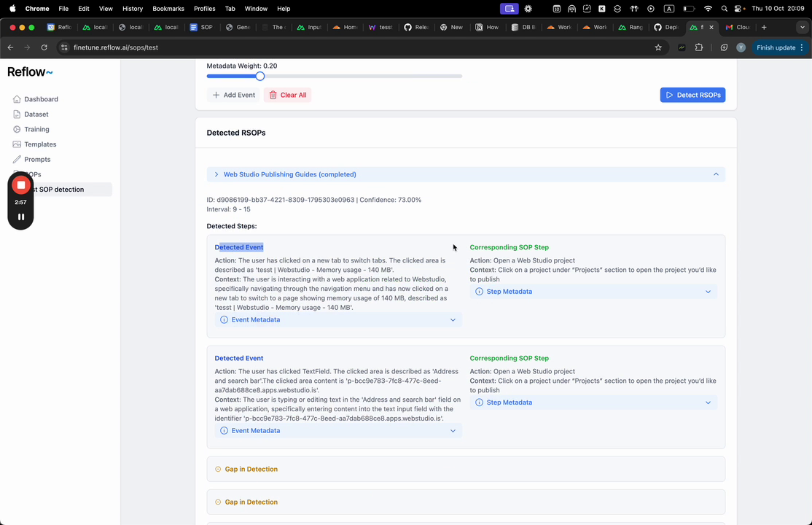Open the Chrome extensions puzzle icon
The image size is (812, 525).
click(x=698, y=47)
